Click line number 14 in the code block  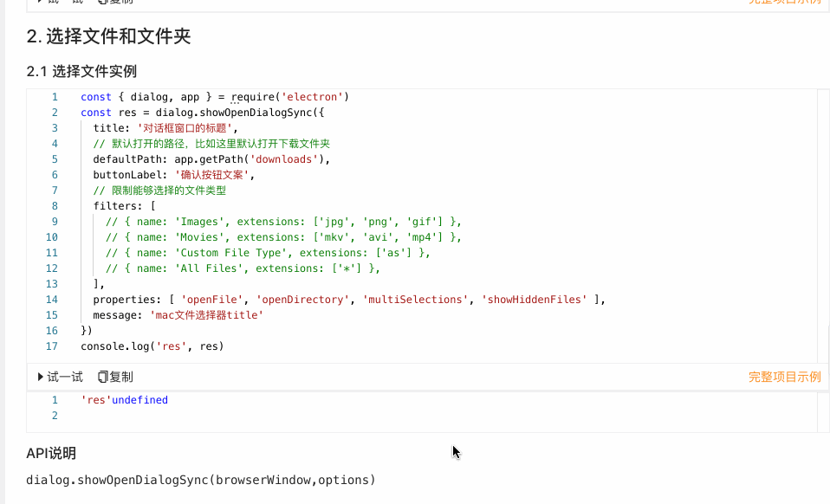(51, 299)
